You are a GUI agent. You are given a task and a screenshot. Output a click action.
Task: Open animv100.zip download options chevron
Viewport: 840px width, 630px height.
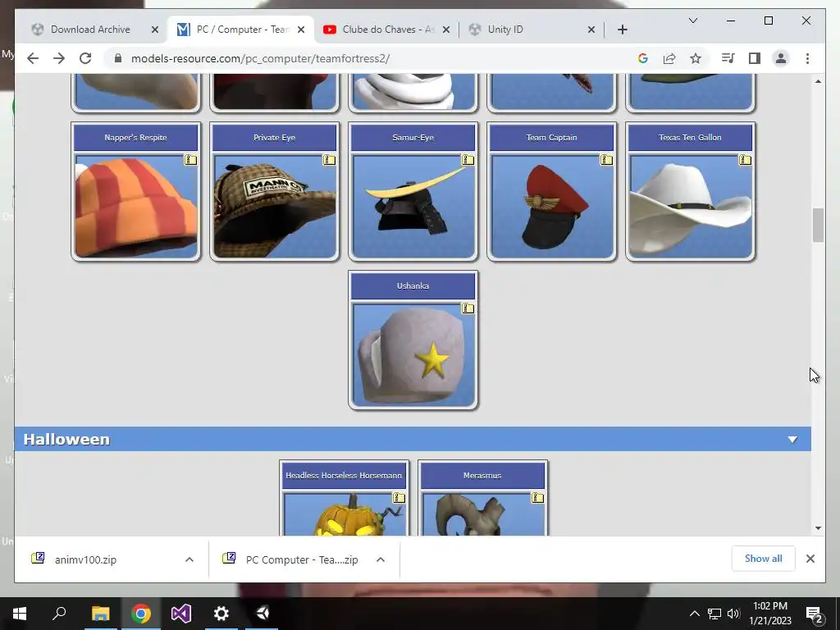point(189,559)
